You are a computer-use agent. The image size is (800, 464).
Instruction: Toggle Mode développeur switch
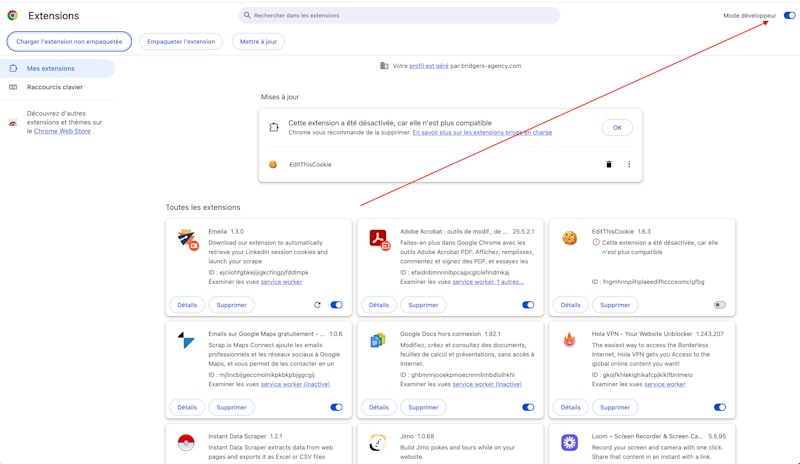click(x=789, y=15)
